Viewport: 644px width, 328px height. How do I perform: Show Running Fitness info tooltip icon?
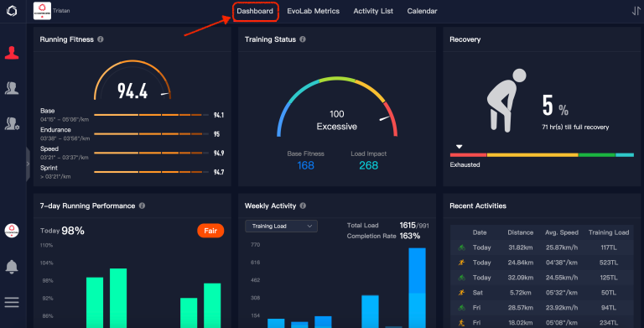click(x=101, y=39)
